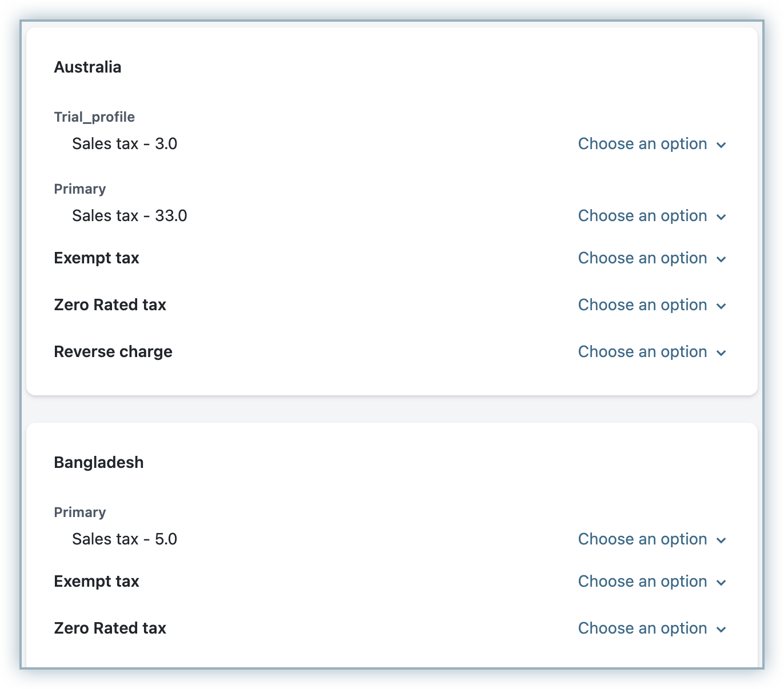Click the Reverse charge label

coord(113,352)
